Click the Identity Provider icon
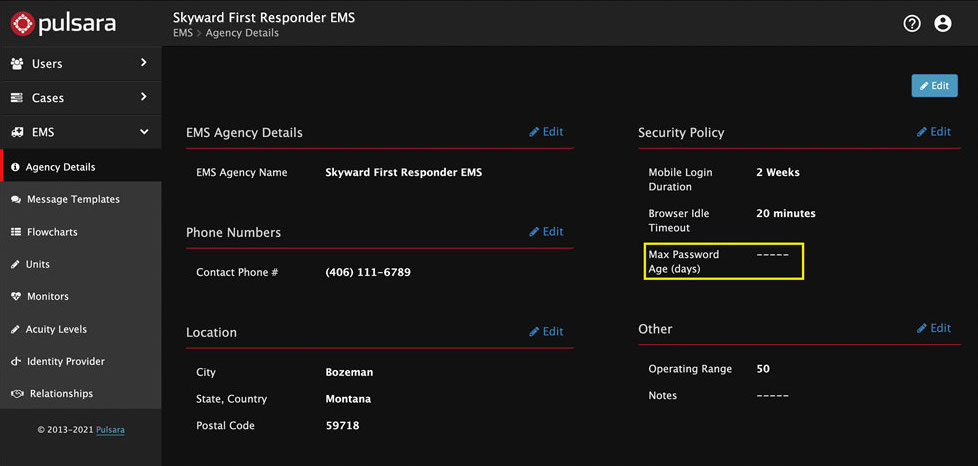Viewport: 978px width, 466px height. point(16,362)
